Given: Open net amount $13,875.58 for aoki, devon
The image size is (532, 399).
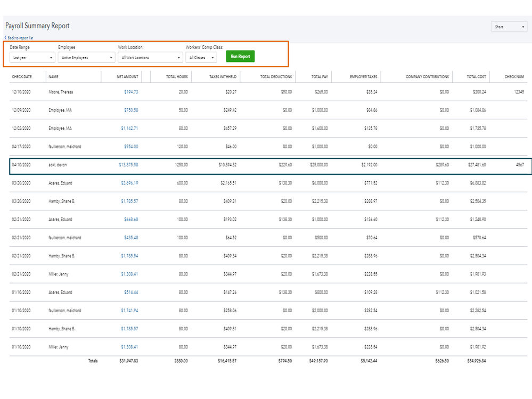Looking at the screenshot, I should point(128,165).
